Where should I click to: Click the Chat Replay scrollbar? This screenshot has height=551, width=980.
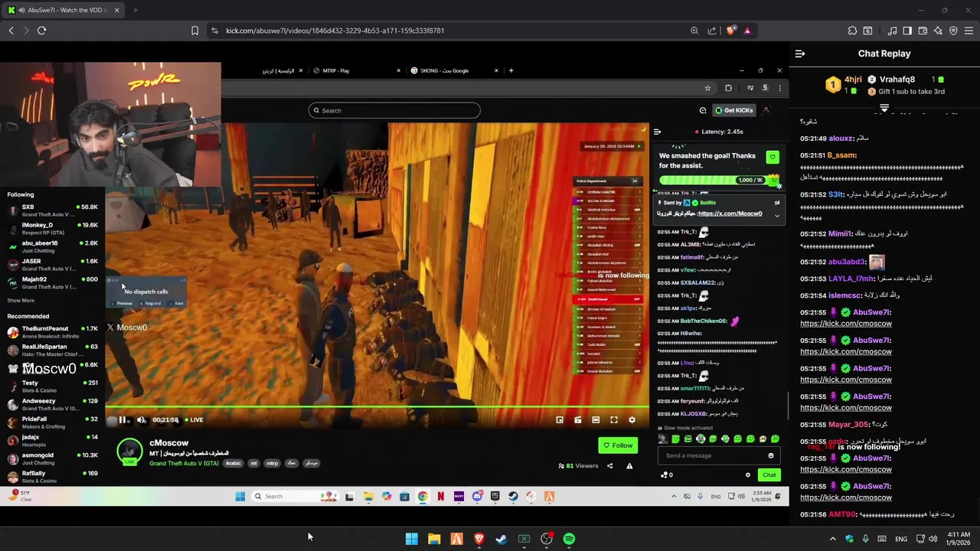(x=789, y=406)
